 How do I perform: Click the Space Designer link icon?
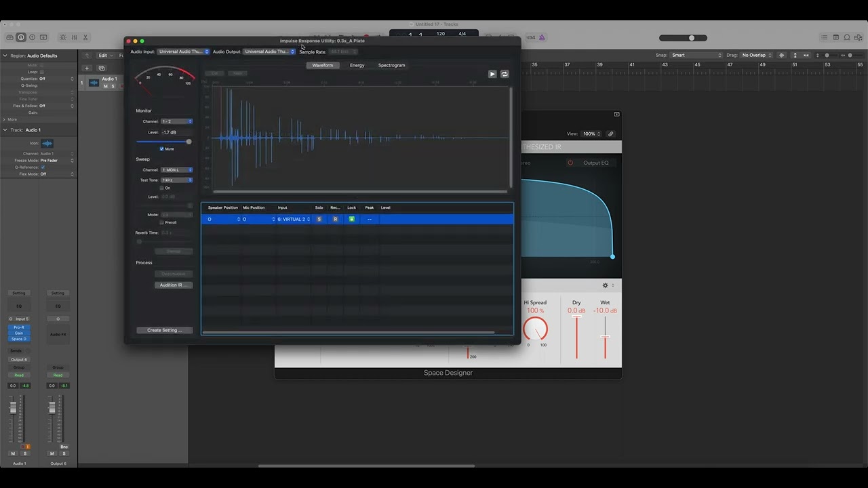tap(610, 134)
